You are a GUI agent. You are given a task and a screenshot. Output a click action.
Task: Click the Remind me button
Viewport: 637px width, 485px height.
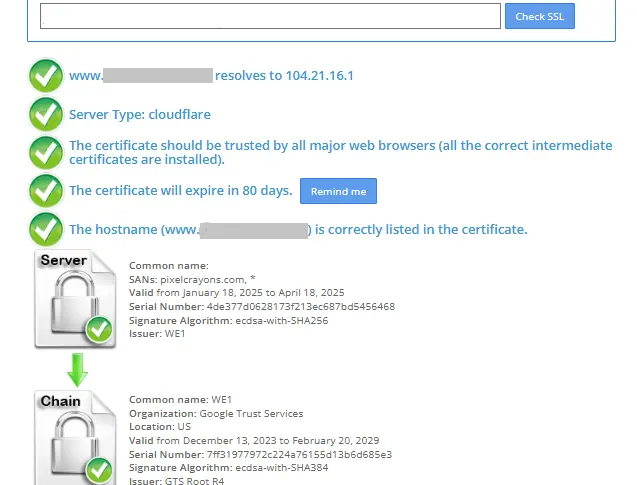coord(338,191)
